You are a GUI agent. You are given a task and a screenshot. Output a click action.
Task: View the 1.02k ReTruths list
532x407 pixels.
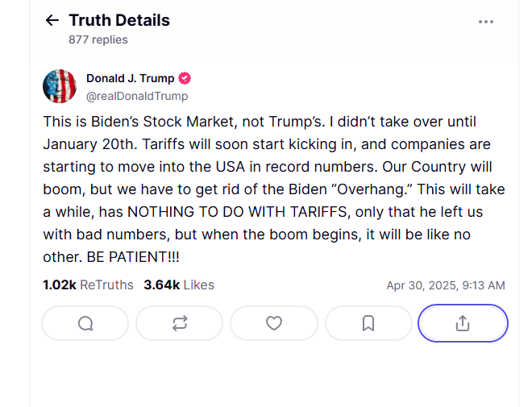pos(89,284)
